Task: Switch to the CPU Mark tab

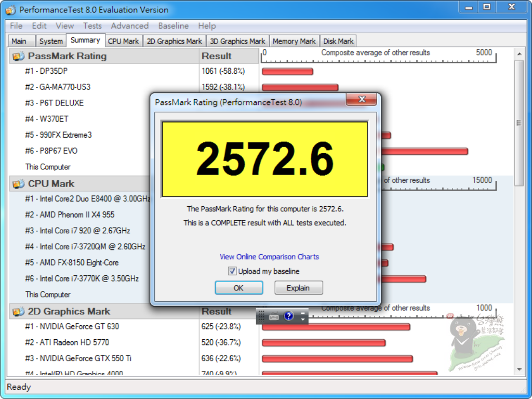Action: [123, 41]
